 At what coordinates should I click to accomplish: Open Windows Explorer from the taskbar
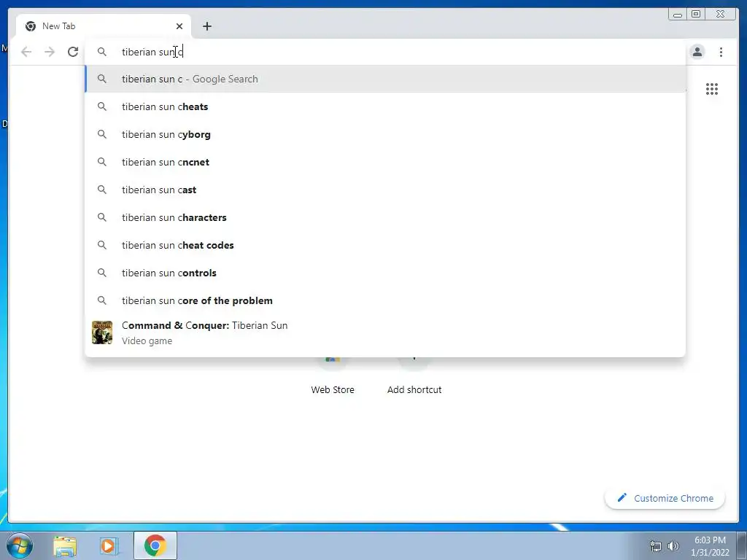(x=65, y=545)
